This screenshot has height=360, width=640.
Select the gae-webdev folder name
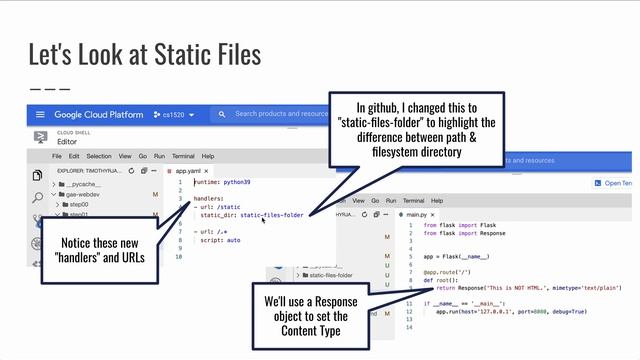click(82, 195)
